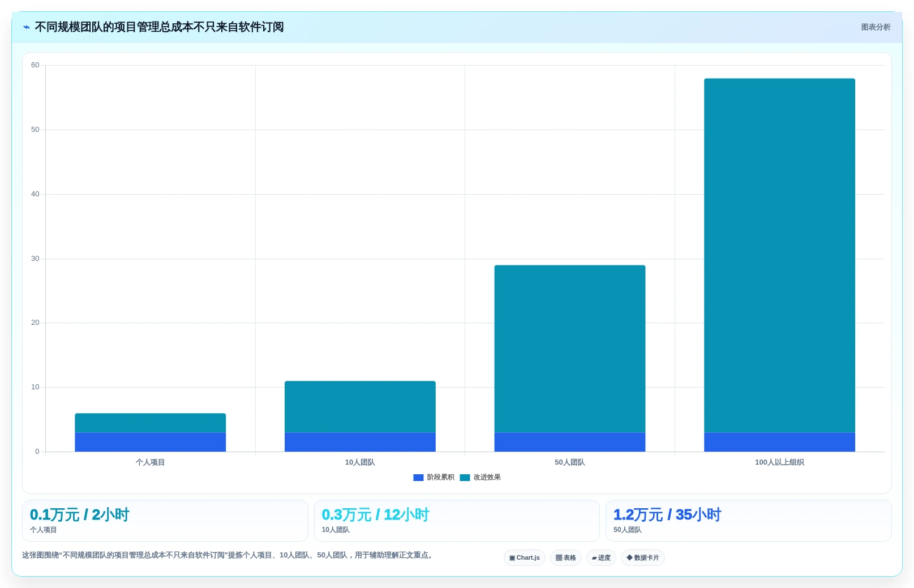
Task: Click the x-axis label 10人团队
Action: tap(360, 462)
